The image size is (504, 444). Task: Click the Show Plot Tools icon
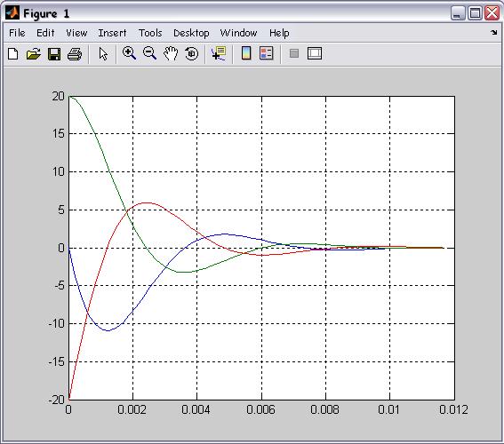click(x=315, y=53)
